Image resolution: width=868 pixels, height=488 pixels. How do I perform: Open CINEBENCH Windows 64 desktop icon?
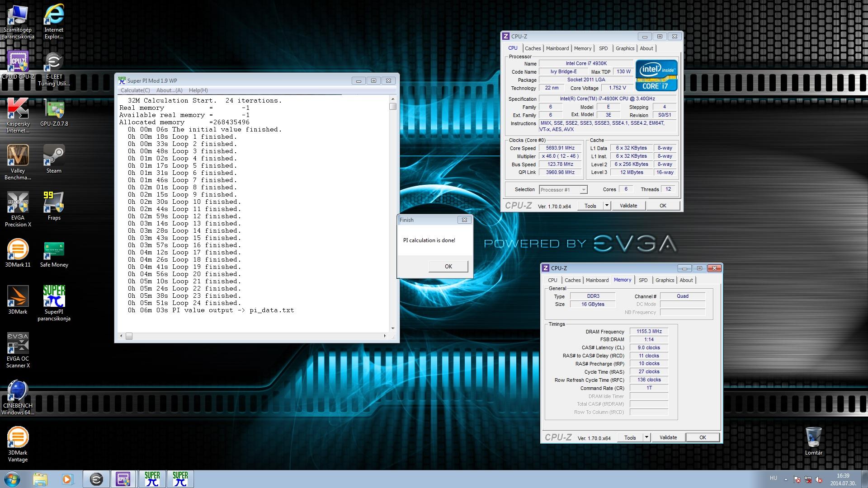tap(18, 398)
